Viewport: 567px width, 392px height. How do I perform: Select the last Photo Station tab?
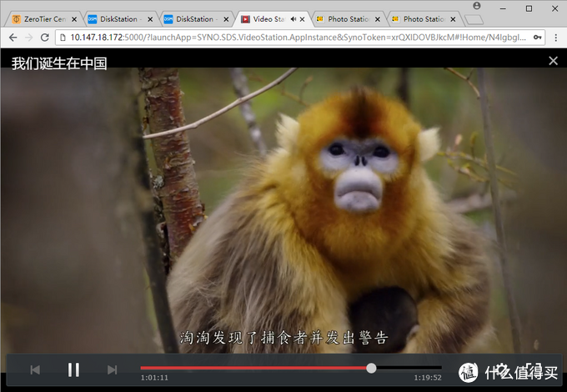[x=421, y=19]
